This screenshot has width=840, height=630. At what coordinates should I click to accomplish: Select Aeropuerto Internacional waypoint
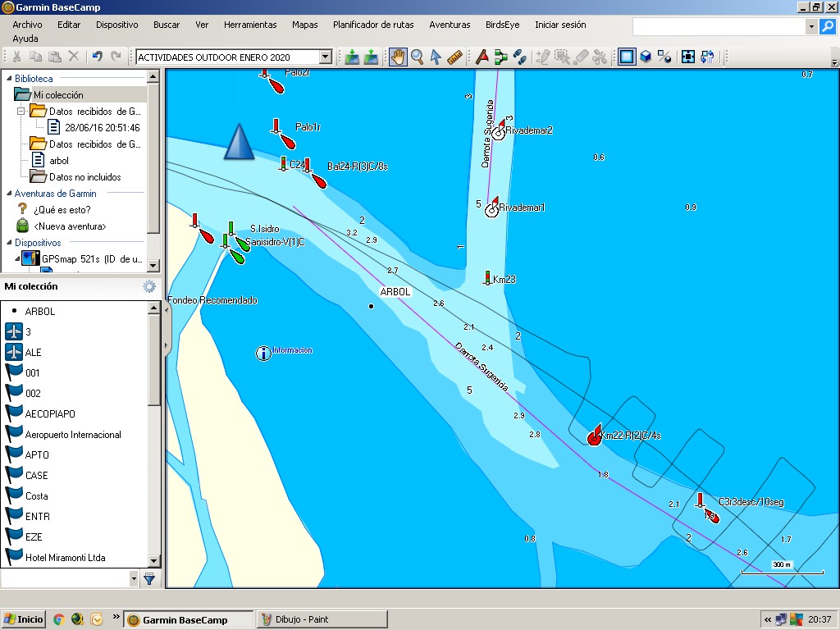tap(73, 435)
